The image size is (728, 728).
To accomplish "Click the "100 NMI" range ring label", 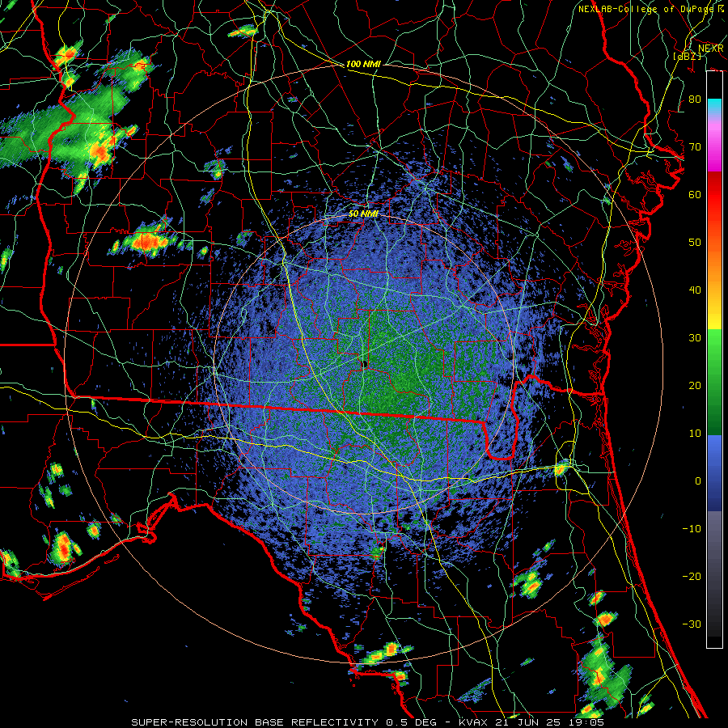I will [363, 64].
